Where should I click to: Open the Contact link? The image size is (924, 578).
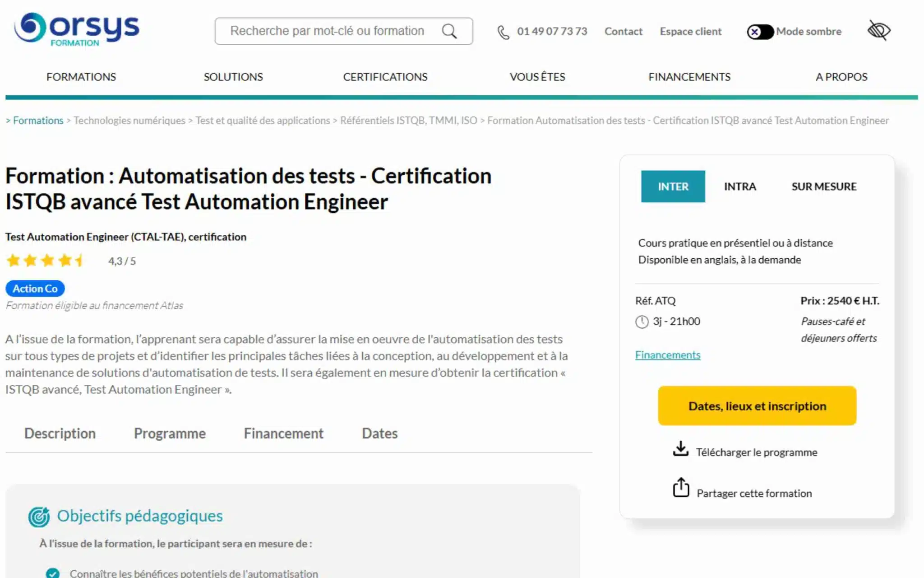(x=623, y=32)
